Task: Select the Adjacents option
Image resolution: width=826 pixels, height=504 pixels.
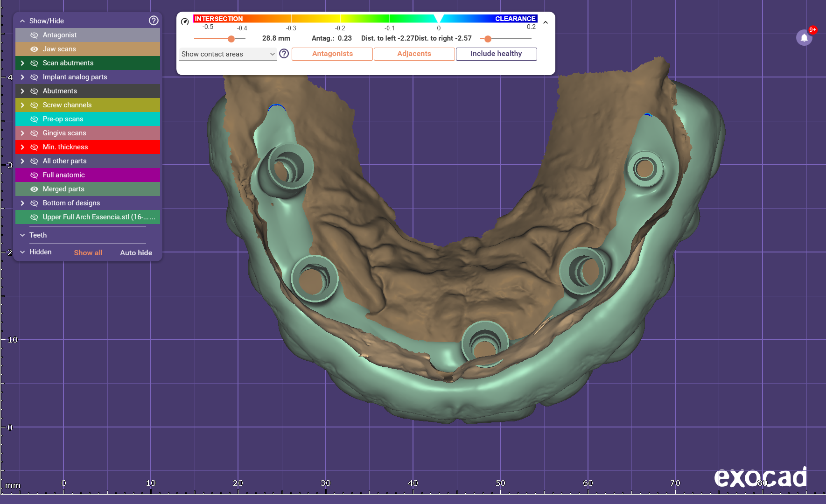Action: (x=414, y=54)
